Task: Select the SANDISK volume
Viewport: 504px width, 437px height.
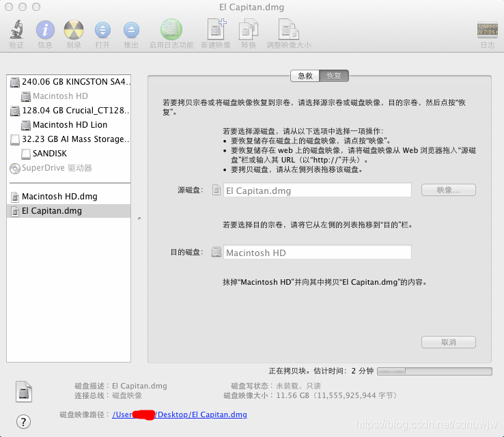Action: 69,153
